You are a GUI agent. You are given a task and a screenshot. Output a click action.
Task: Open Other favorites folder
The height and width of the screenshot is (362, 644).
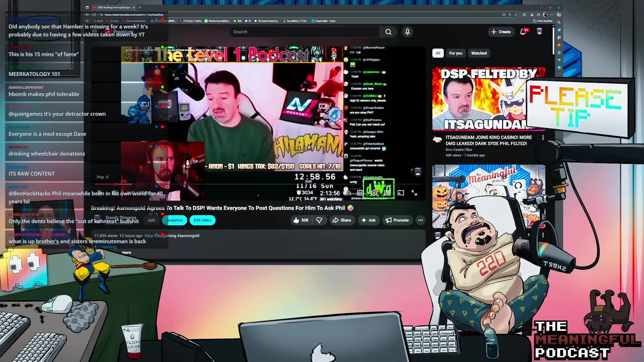coord(543,21)
